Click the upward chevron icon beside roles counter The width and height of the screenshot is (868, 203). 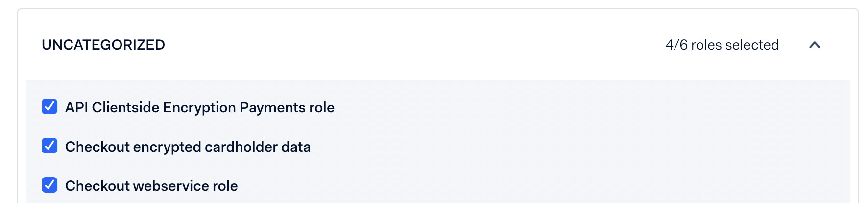click(x=815, y=45)
